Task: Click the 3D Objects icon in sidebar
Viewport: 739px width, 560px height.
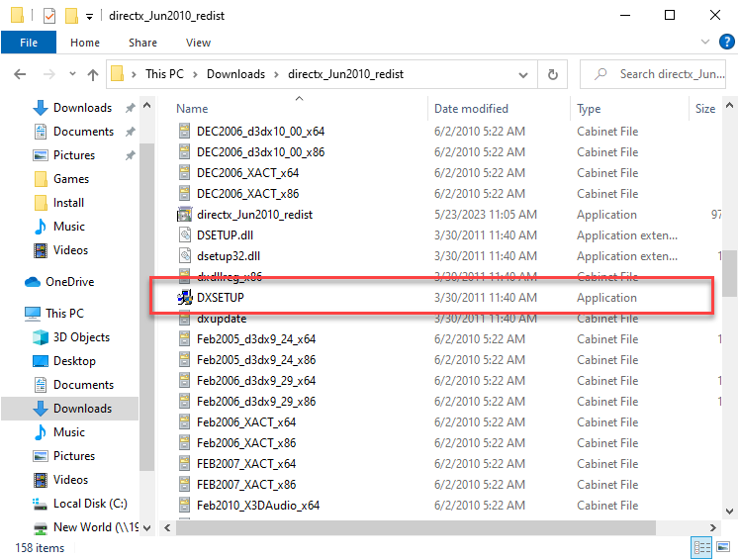Action: [41, 337]
